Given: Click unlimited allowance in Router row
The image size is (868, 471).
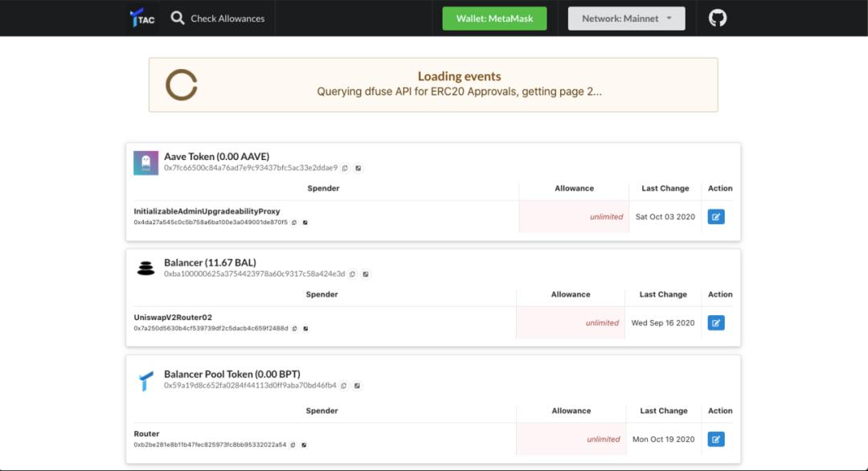Looking at the screenshot, I should [604, 440].
